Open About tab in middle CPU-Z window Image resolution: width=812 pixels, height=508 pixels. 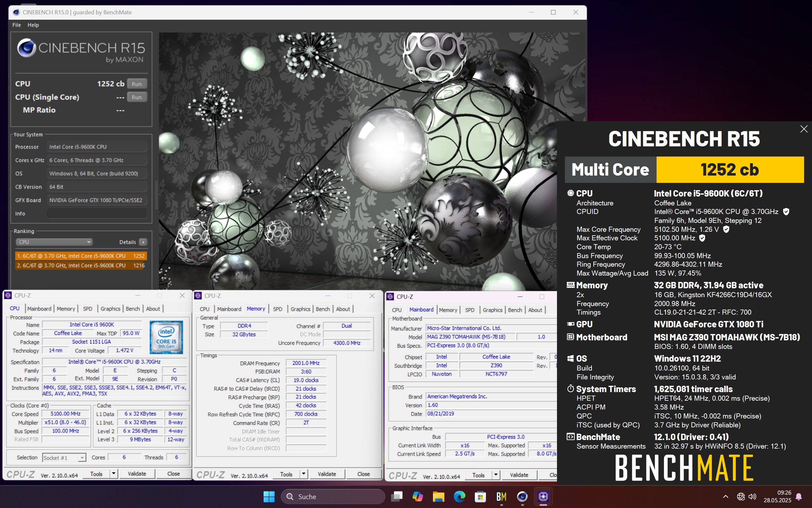point(343,309)
